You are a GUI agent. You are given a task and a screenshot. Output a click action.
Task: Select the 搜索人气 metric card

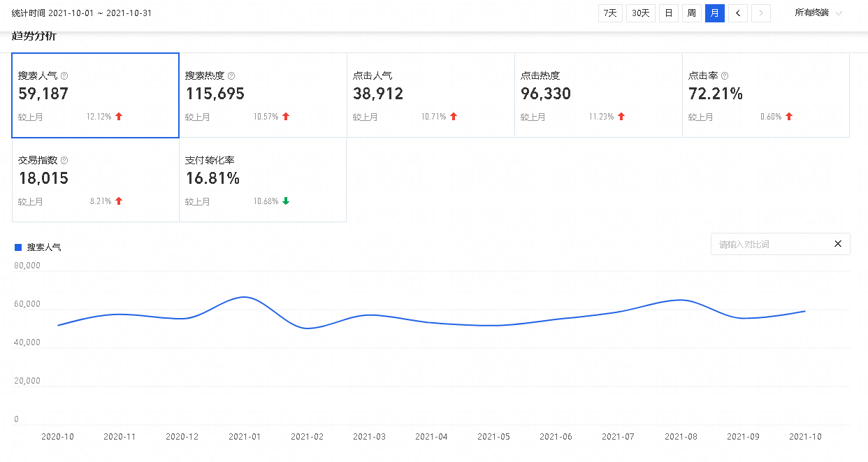(x=96, y=96)
